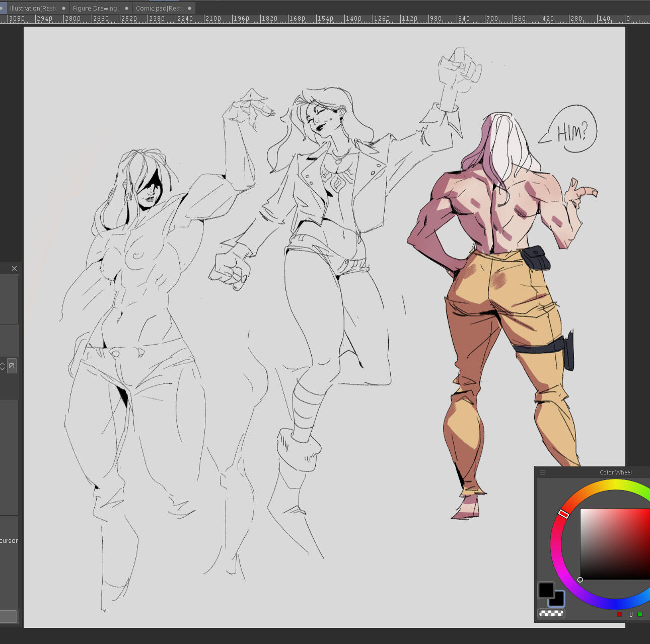Image resolution: width=650 pixels, height=644 pixels.
Task: Click the 'Him?' speech bubble on canvas
Action: pyautogui.click(x=572, y=130)
